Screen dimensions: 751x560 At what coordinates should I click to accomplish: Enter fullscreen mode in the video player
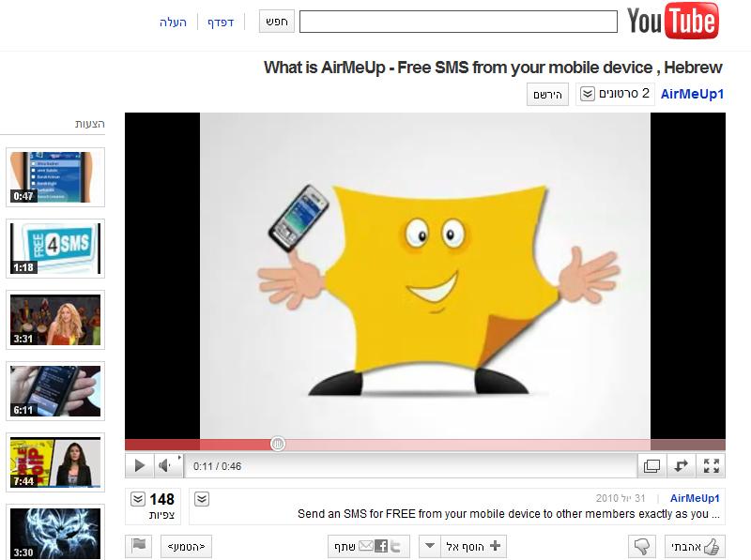(x=712, y=465)
